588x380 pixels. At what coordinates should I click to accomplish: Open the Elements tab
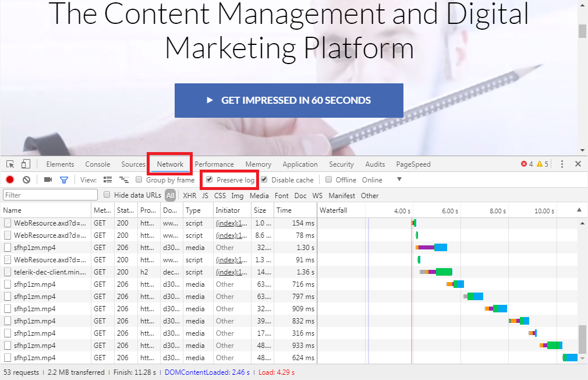60,164
